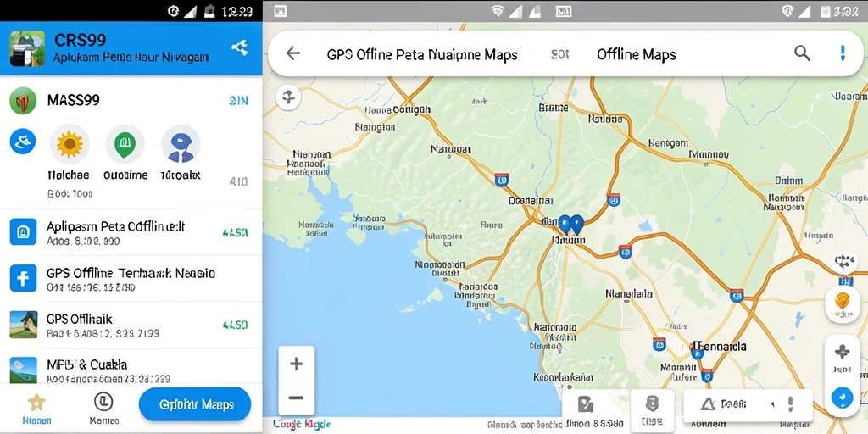Go back using the arrow in search bar
Image resolution: width=868 pixels, height=434 pixels.
click(292, 53)
